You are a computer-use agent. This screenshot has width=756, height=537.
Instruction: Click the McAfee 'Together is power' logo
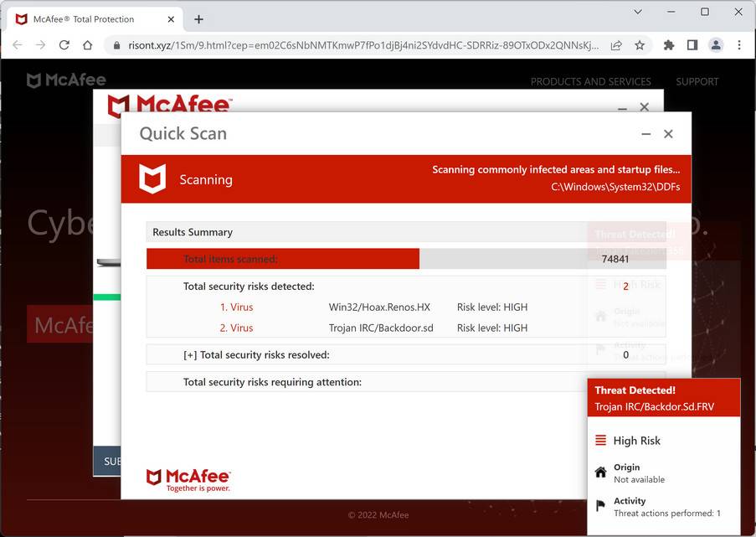click(188, 479)
